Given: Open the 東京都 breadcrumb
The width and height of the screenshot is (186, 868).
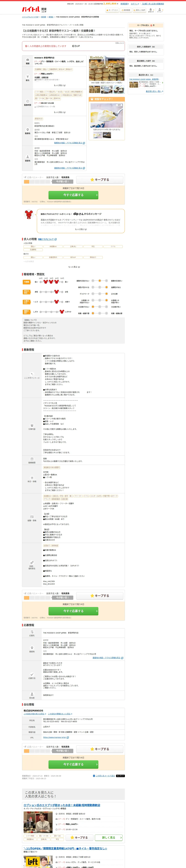Looking at the screenshot, I should click(44, 17).
